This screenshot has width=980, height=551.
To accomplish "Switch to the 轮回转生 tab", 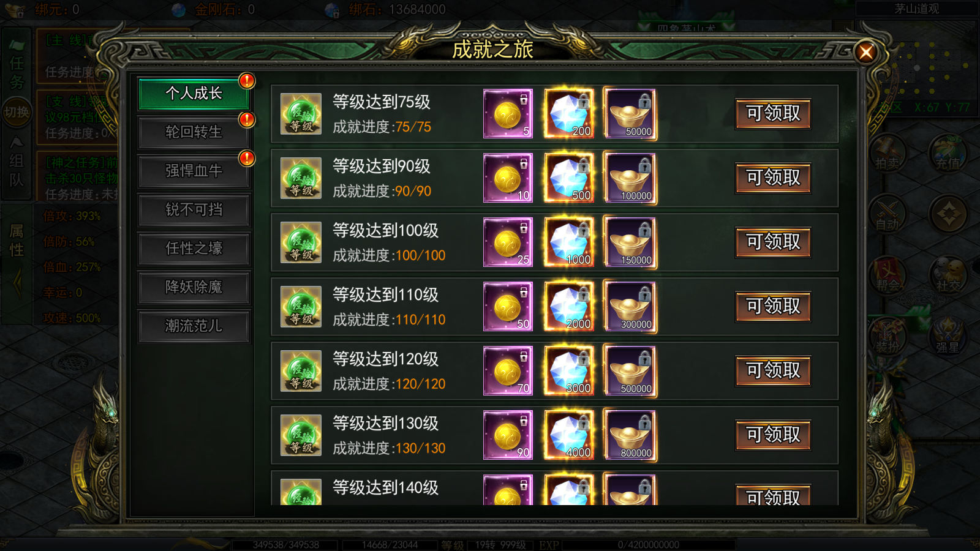I will 194,132.
